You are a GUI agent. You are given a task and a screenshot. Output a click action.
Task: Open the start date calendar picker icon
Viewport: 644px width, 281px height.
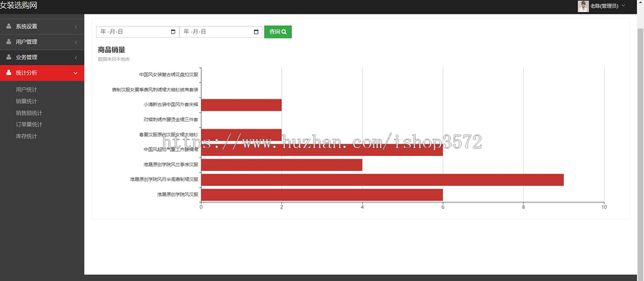(173, 32)
